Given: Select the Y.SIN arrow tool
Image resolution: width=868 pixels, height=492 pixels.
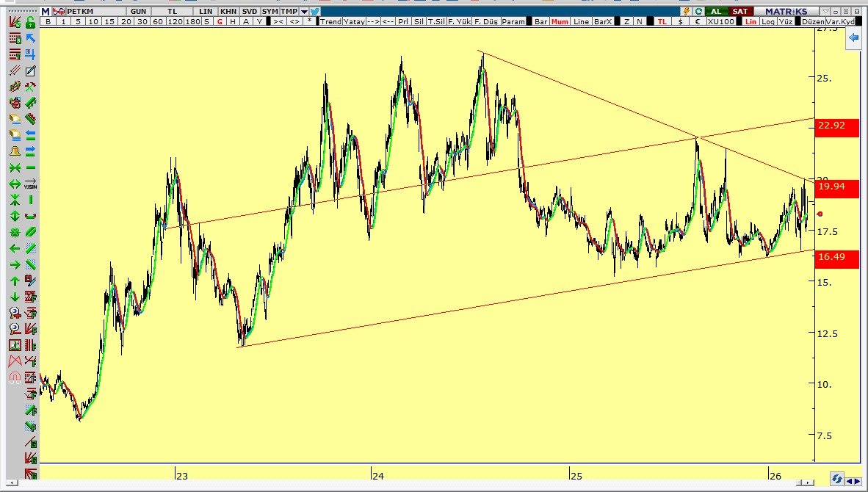Looking at the screenshot, I should tap(30, 184).
